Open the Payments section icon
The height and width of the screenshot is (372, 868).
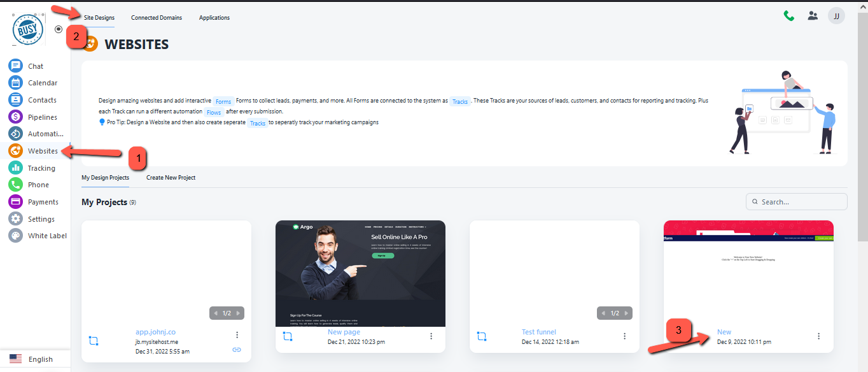click(16, 202)
